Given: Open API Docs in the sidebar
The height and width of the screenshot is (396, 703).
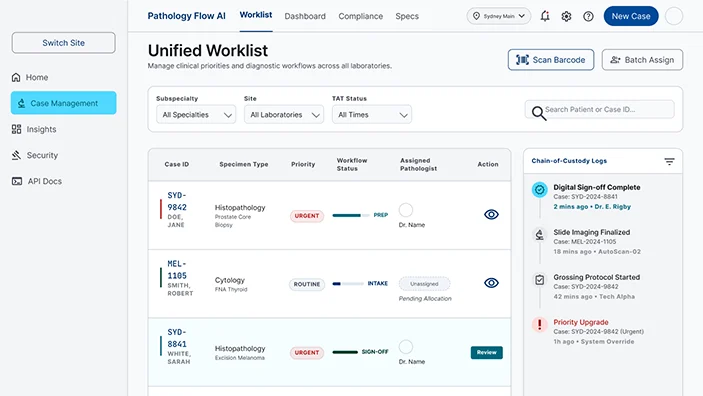Looking at the screenshot, I should point(37,181).
